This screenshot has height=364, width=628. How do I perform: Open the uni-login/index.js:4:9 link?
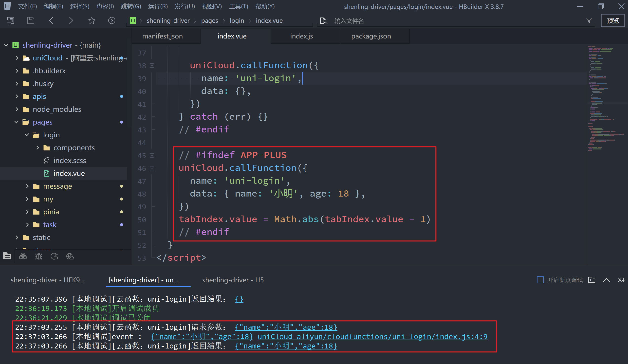[x=372, y=337]
